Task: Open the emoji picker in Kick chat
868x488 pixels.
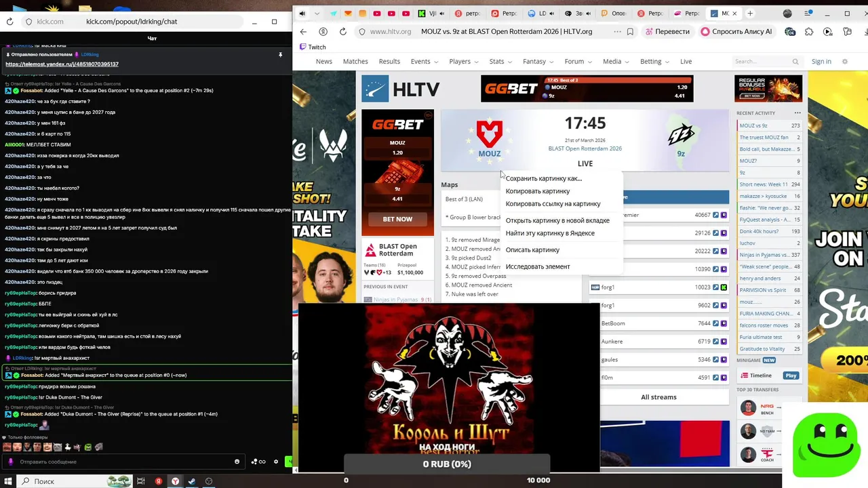Action: (x=237, y=462)
